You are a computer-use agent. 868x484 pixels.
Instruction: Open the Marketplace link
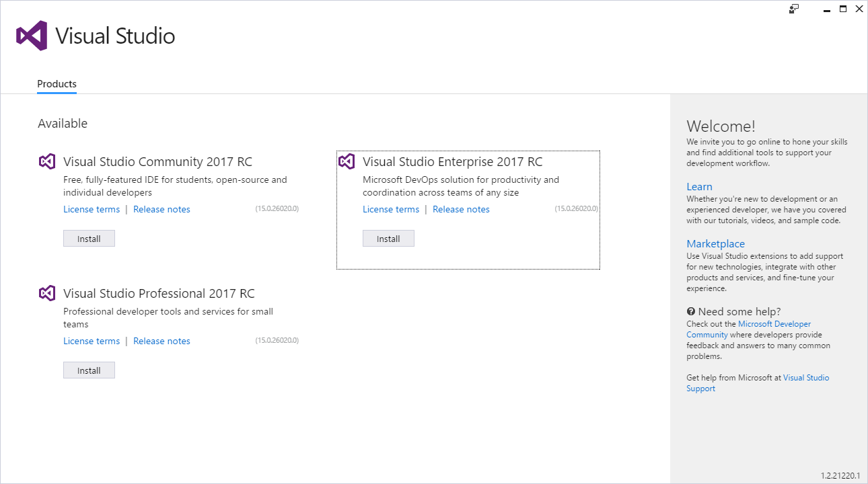click(x=715, y=244)
